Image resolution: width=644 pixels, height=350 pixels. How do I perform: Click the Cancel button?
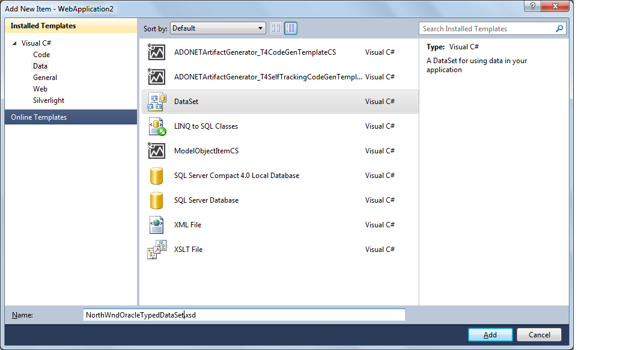[x=539, y=334]
